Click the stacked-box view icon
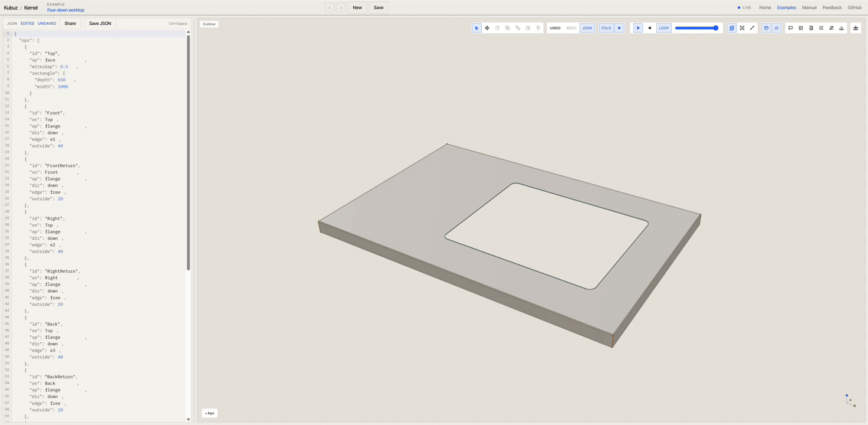Viewport: 868px width, 425px height. tap(732, 28)
